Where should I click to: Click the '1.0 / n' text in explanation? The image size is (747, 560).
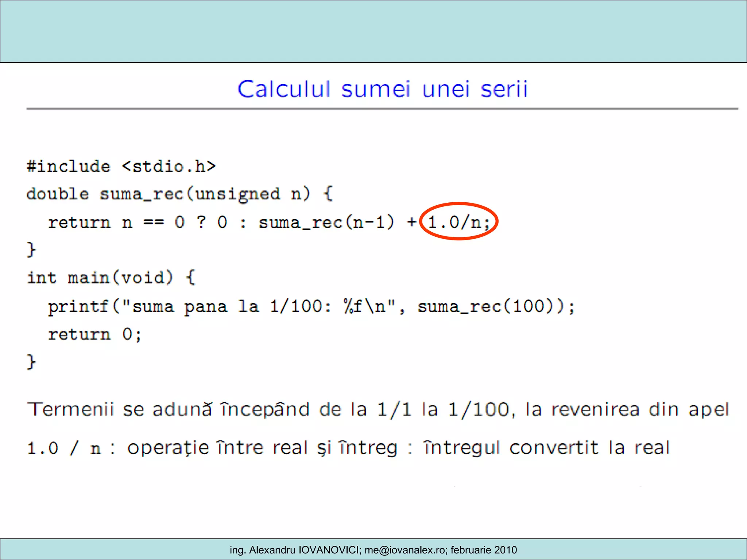(x=64, y=448)
